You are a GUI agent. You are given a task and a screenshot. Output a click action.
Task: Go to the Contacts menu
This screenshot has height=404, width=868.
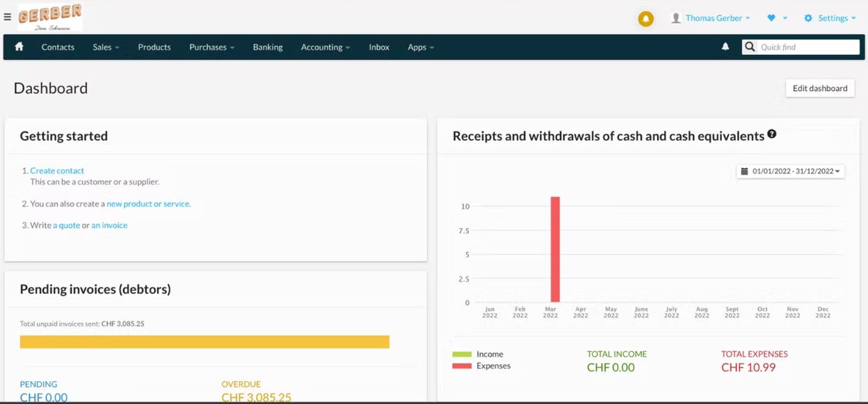click(x=57, y=47)
